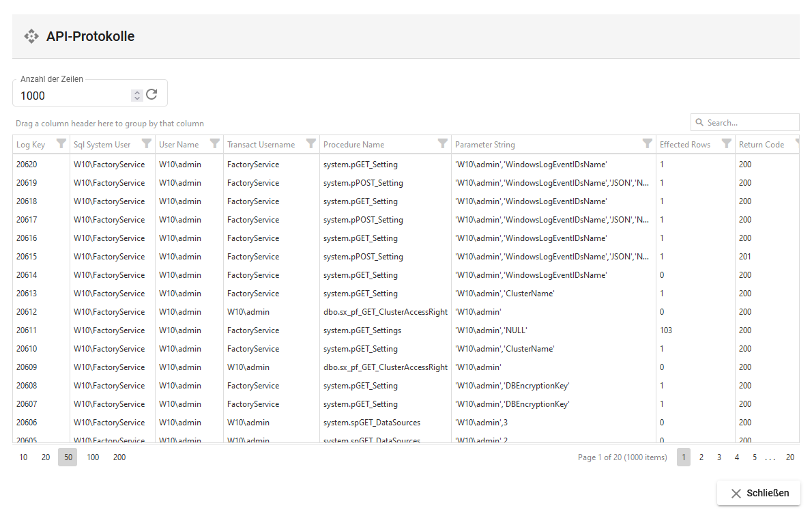Sort by the Effected Rows column header
812x510 pixels.
coord(686,144)
